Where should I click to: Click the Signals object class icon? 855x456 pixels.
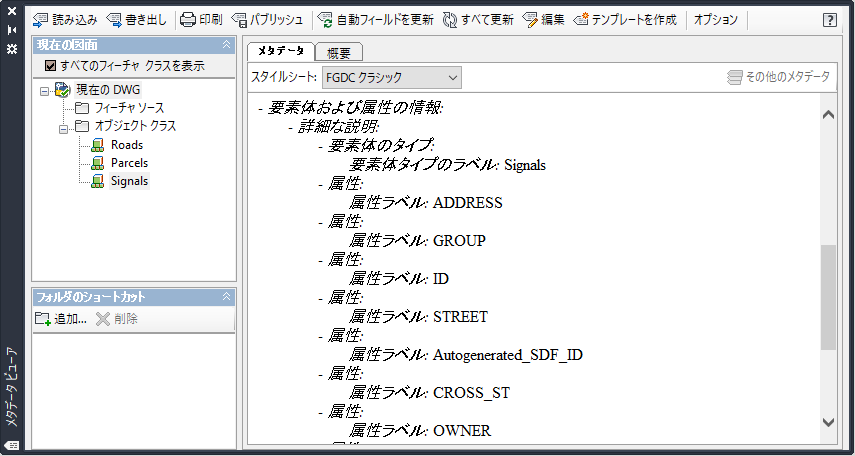click(98, 181)
